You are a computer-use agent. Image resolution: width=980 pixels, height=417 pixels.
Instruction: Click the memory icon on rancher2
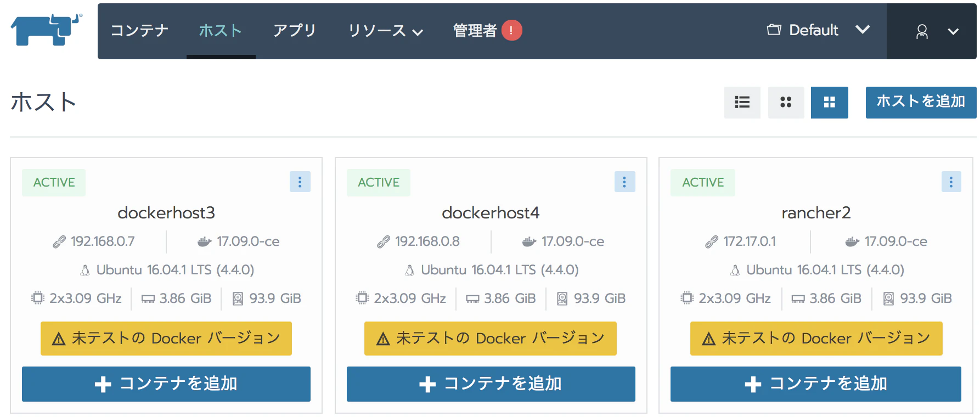pos(798,299)
